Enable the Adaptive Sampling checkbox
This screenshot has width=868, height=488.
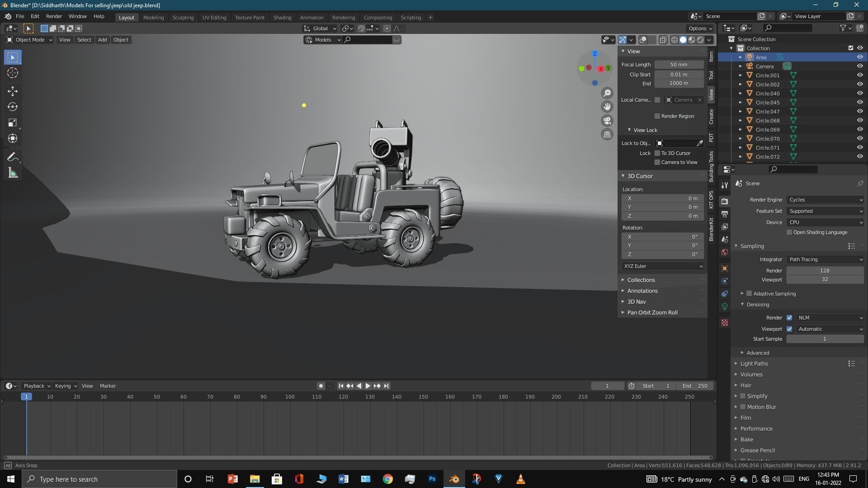(749, 294)
